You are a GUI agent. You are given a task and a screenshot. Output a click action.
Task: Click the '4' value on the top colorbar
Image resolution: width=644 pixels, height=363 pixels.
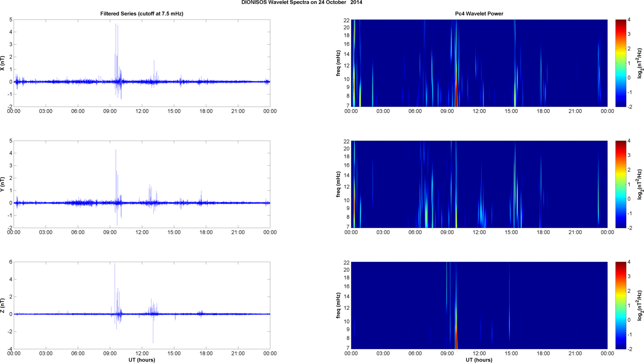click(x=630, y=20)
